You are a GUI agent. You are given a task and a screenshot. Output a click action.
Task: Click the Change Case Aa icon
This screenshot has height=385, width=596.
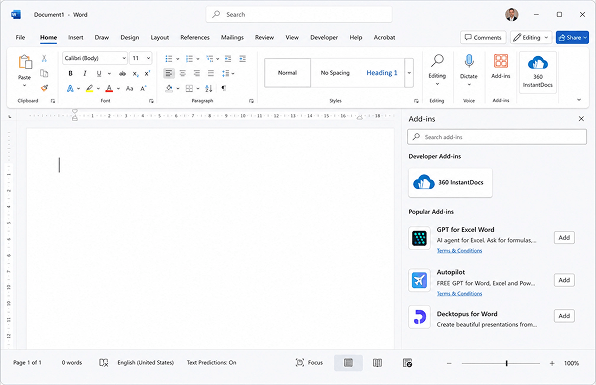130,89
